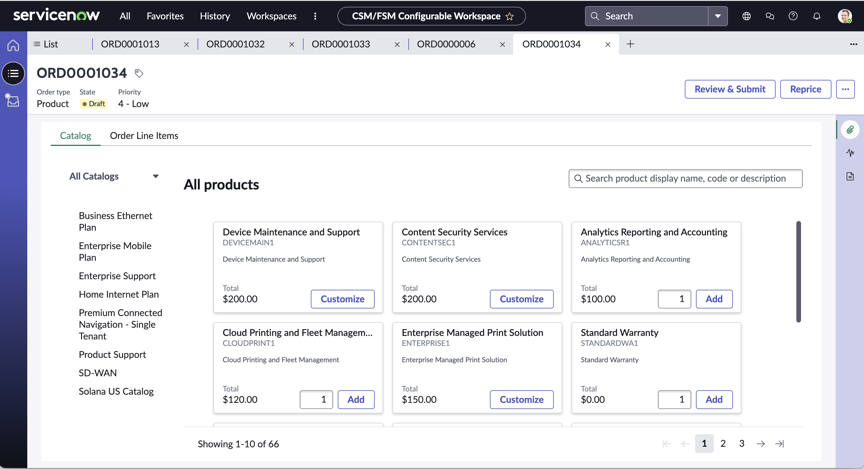Open the Workspaces menu
This screenshot has width=864, height=469.
click(271, 16)
